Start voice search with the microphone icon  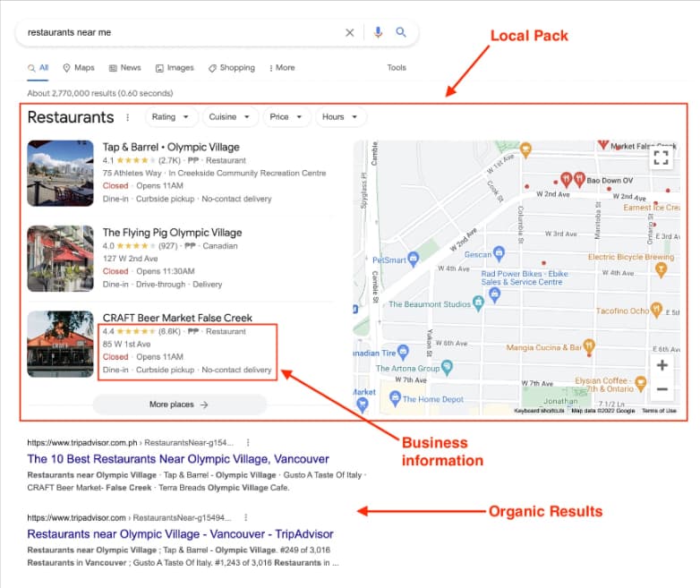tap(378, 32)
